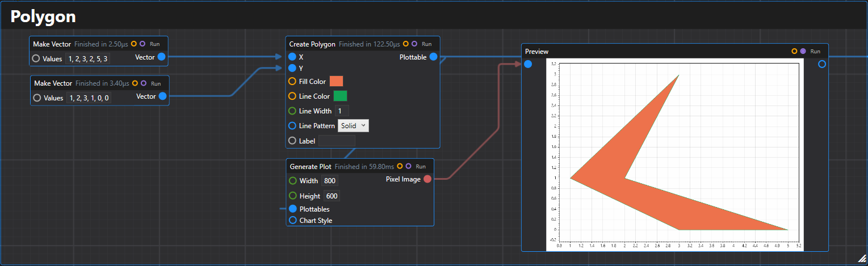
Task: Click the Height field showing 600
Action: click(x=332, y=196)
